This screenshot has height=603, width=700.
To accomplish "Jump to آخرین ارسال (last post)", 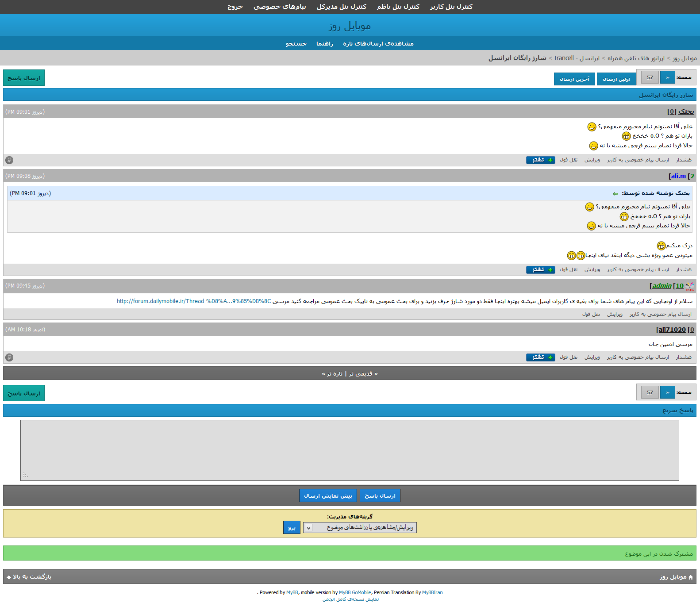I will [574, 79].
